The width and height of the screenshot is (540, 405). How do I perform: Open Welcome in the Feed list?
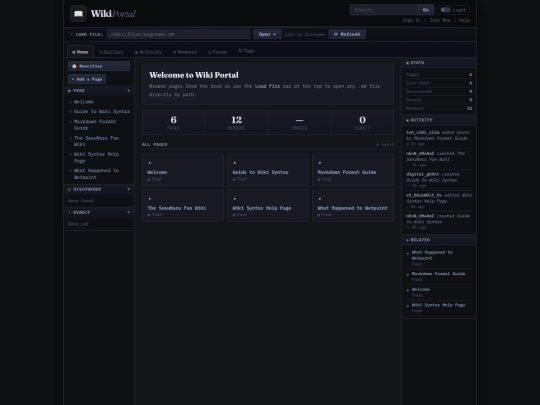click(84, 102)
